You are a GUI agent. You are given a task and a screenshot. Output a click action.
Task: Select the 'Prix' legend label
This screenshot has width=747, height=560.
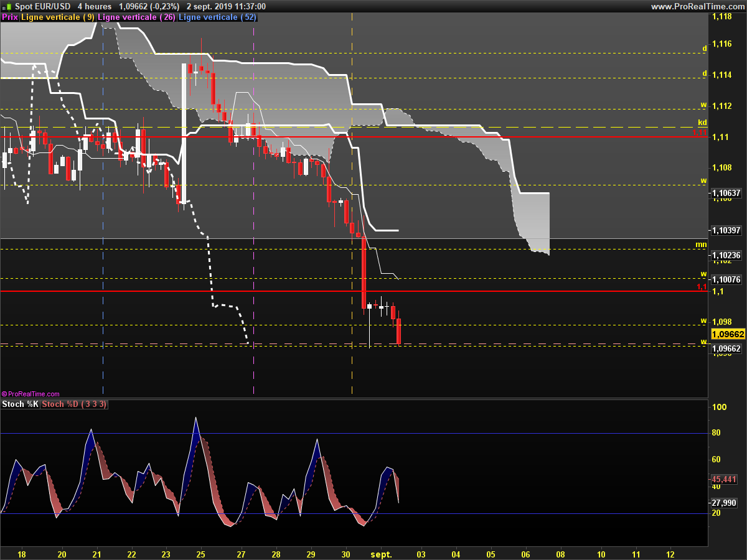click(x=10, y=17)
